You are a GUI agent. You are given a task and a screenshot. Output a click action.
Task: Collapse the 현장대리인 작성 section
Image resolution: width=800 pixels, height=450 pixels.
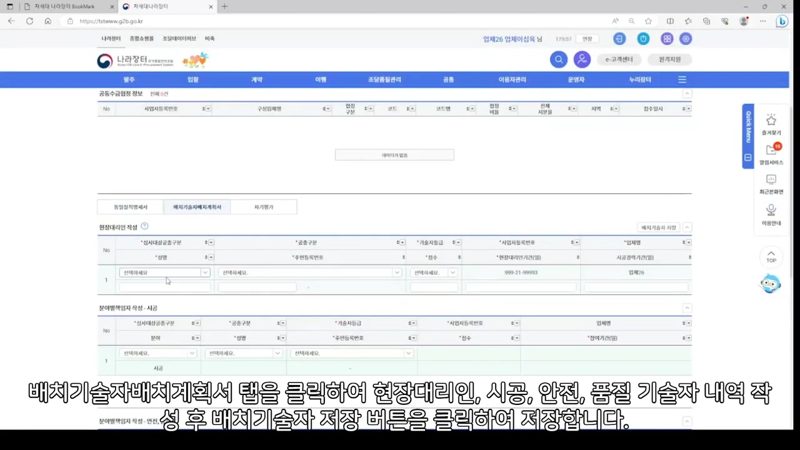[x=687, y=227]
